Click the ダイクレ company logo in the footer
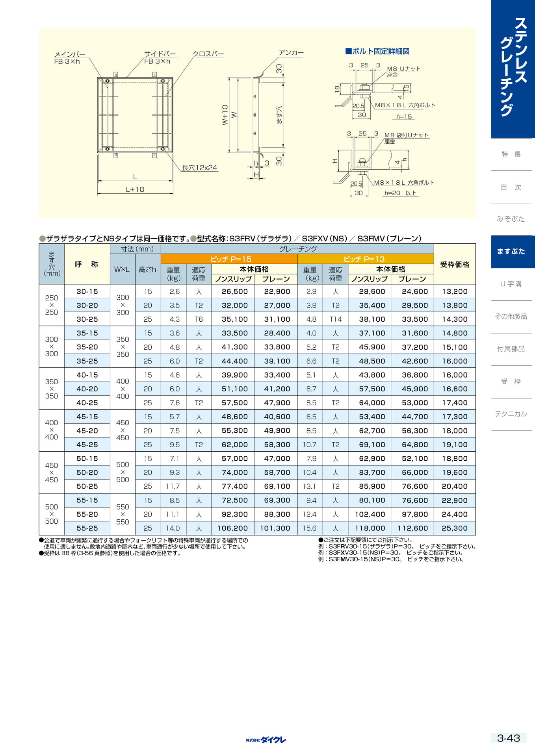Viewport: 535px width, 756px height. tap(266, 740)
